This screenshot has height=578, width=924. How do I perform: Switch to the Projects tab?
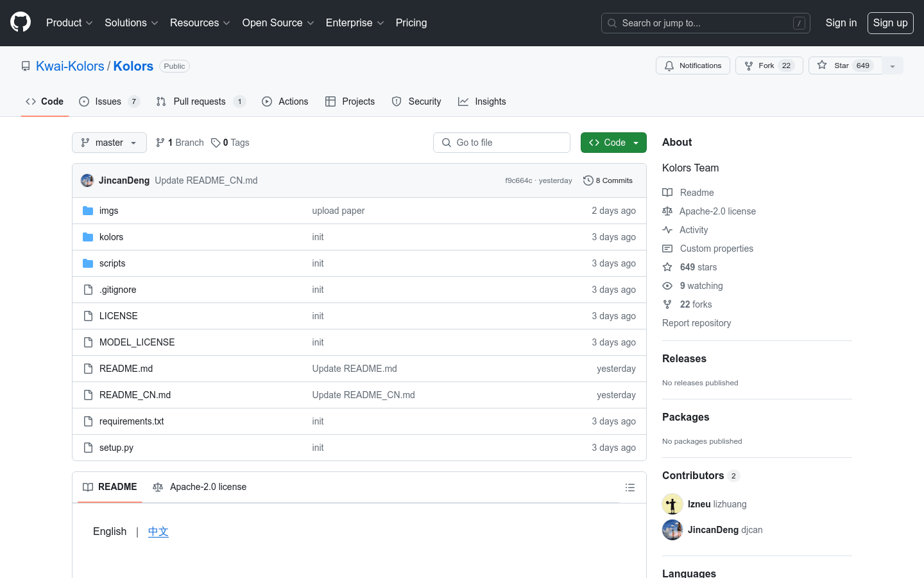[350, 101]
